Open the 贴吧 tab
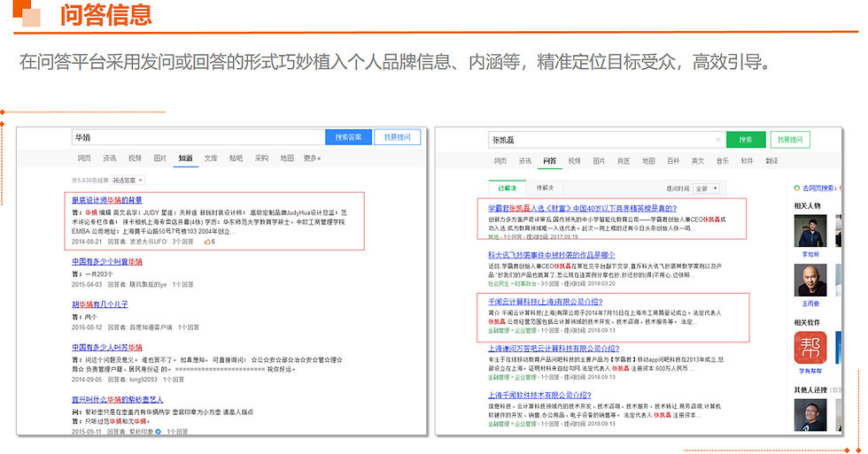The width and height of the screenshot is (868, 454). pos(236,158)
